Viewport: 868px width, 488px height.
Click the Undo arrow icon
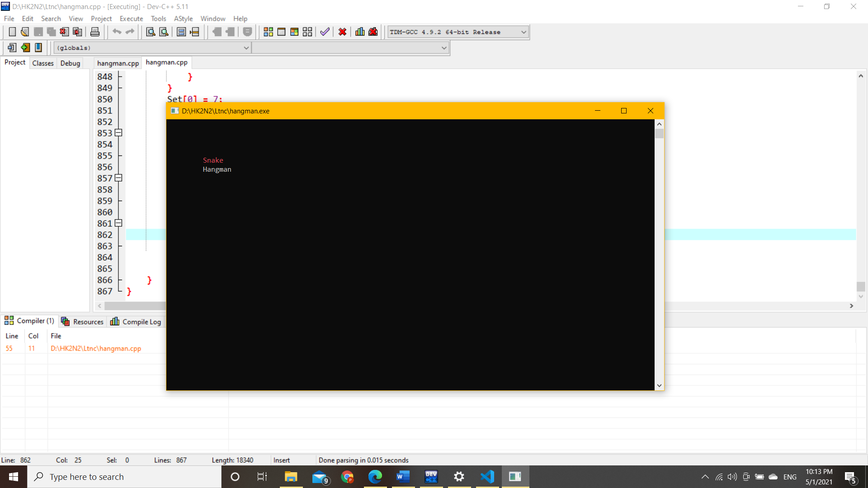coord(117,32)
